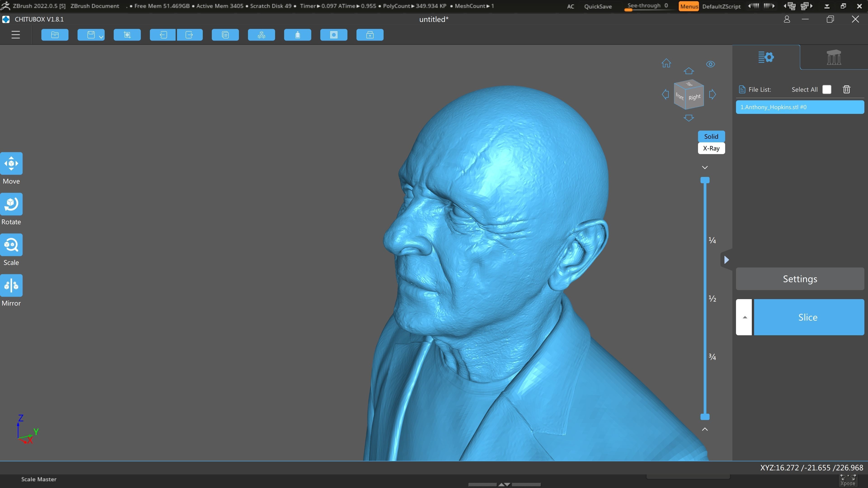Toggle the Menus button in ZBrush
Image resolution: width=868 pixels, height=488 pixels.
tap(689, 6)
